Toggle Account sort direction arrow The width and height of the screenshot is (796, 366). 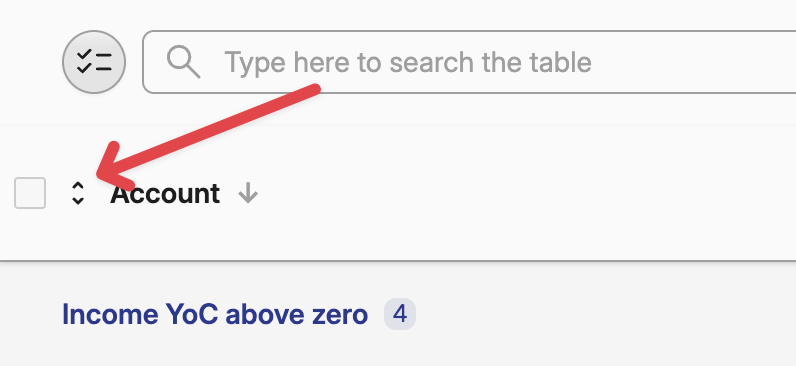[x=248, y=193]
